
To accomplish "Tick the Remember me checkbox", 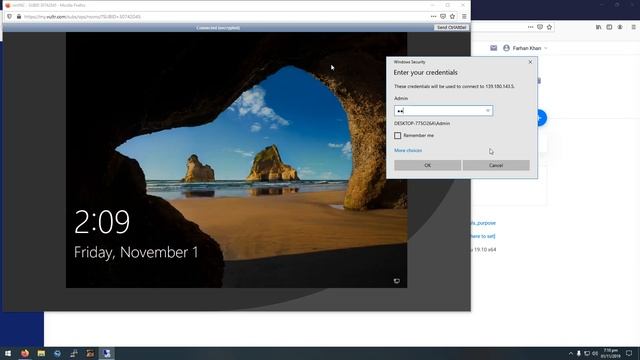I will click(398, 136).
